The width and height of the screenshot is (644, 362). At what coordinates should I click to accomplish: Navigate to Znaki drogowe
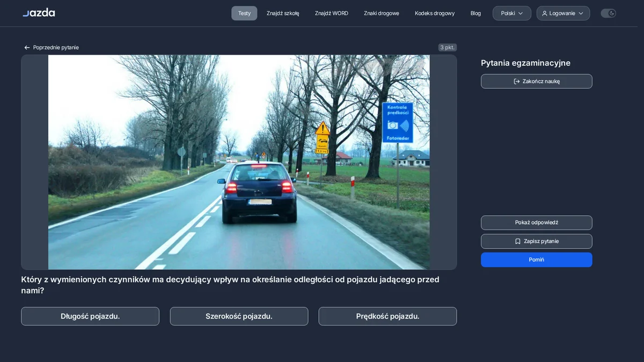coord(382,13)
